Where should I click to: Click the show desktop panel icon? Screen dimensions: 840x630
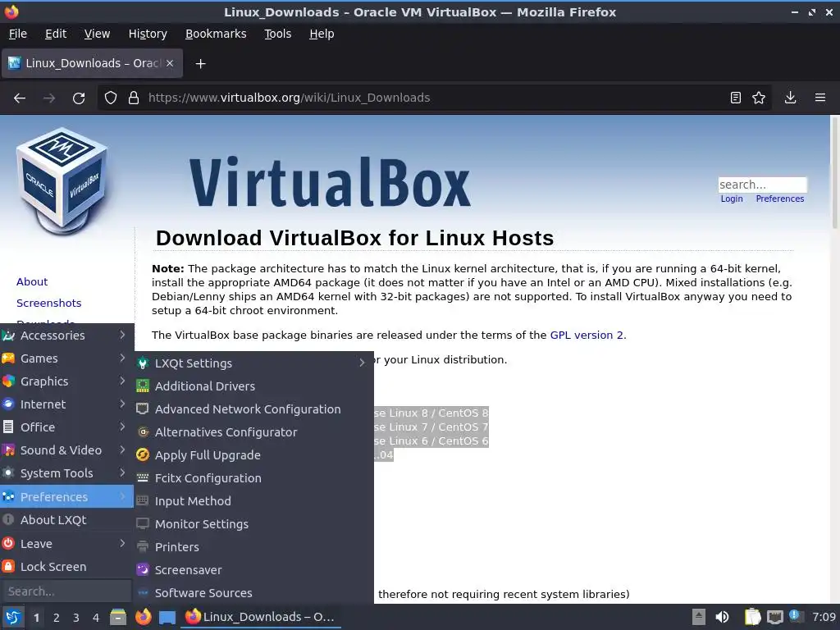coord(167,617)
